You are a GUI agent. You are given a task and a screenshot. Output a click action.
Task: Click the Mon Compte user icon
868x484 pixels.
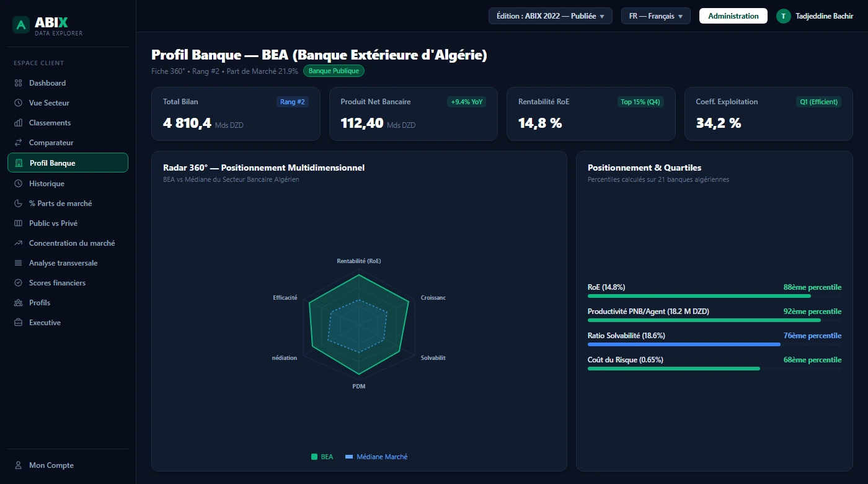[x=18, y=465]
